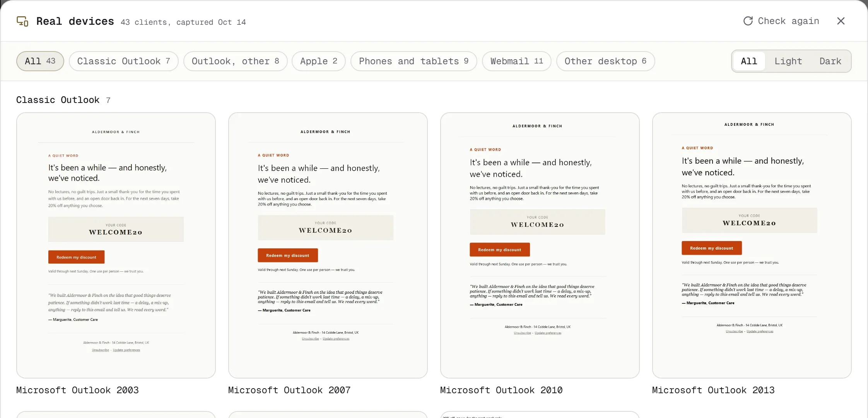Viewport: 868px width, 418px height.
Task: Select All in the theme toggle
Action: (749, 61)
